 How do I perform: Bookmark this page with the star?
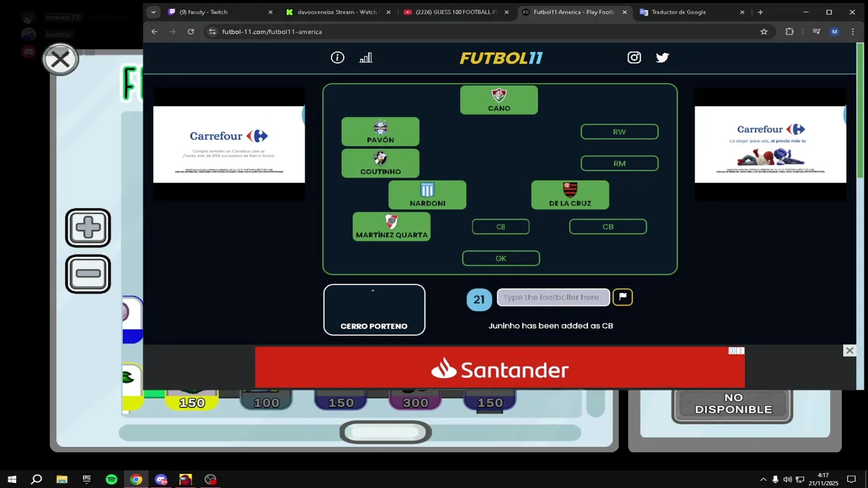click(764, 32)
